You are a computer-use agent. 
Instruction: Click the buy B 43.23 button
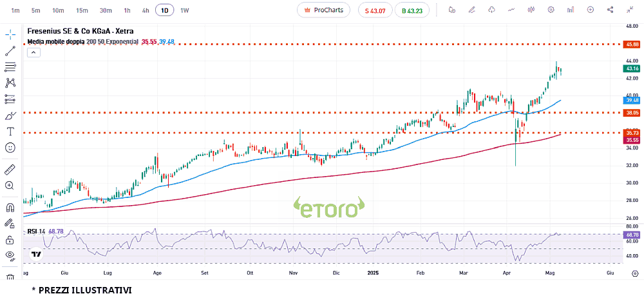tap(412, 11)
